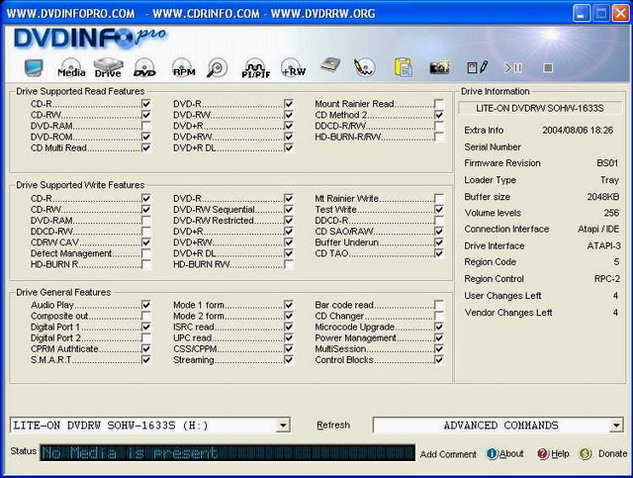Toggle CDRW CAV write checkbox
Viewport: 633px width, 478px height.
coord(146,242)
